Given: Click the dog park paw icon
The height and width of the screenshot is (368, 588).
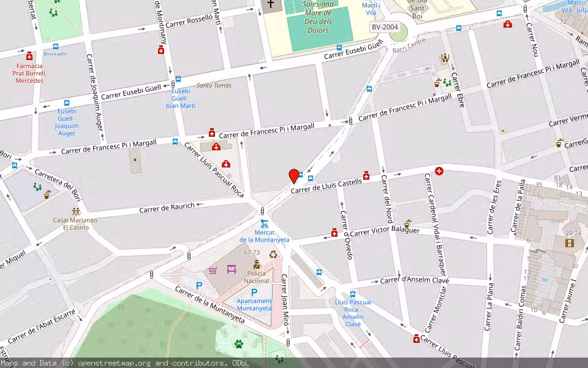Looking at the screenshot, I should point(238,343).
